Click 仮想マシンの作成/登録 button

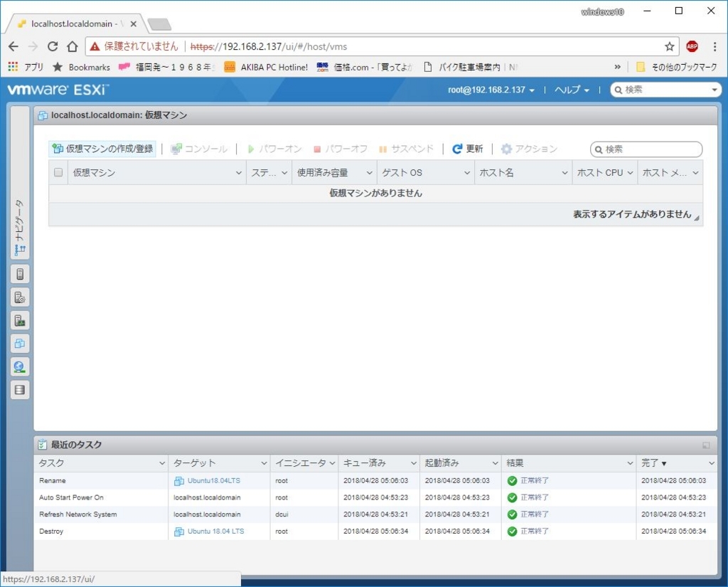point(102,149)
